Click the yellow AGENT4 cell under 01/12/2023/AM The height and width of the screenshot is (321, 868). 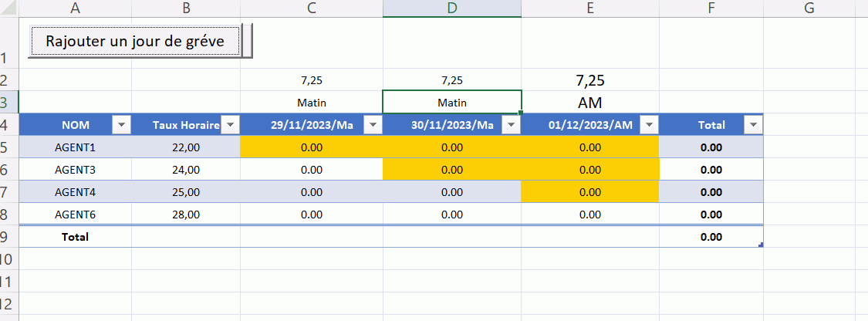[590, 192]
